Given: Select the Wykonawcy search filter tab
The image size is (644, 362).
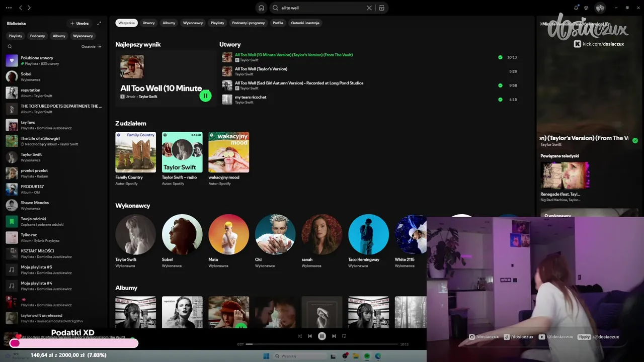Looking at the screenshot, I should tap(193, 23).
